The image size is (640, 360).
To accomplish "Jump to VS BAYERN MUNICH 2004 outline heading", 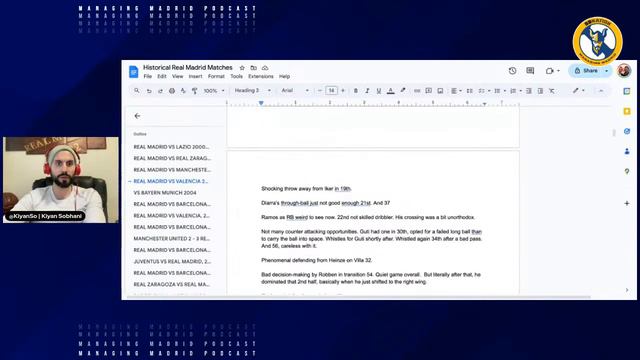I will pyautogui.click(x=165, y=193).
